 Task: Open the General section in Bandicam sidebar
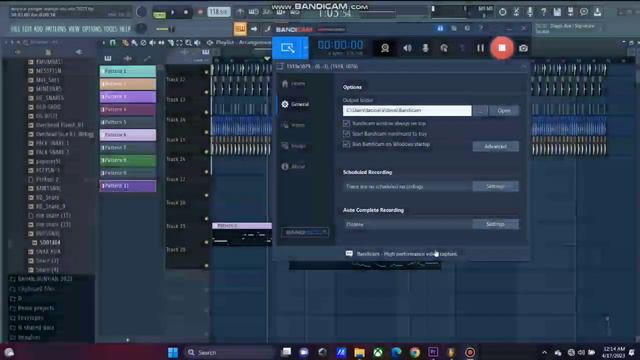[x=295, y=104]
